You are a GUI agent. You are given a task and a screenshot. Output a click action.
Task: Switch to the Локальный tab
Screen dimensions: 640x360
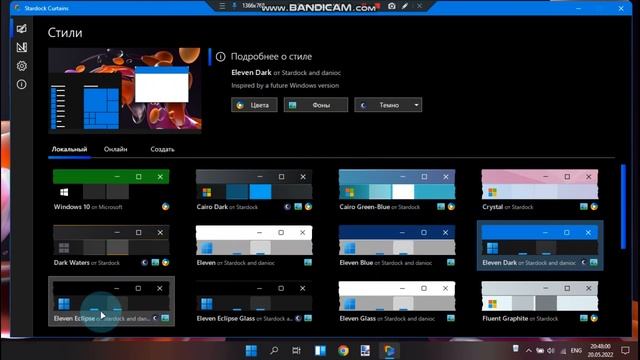(69, 149)
